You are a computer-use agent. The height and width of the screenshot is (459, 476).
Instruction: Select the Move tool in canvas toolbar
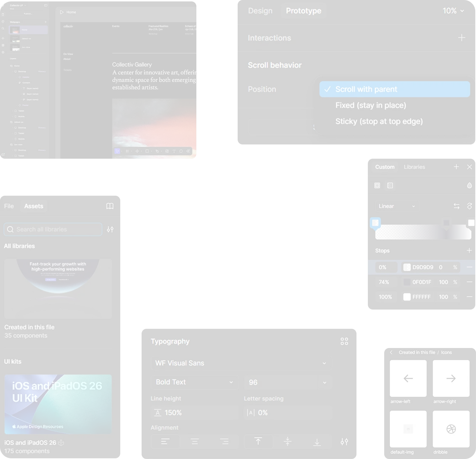117,151
